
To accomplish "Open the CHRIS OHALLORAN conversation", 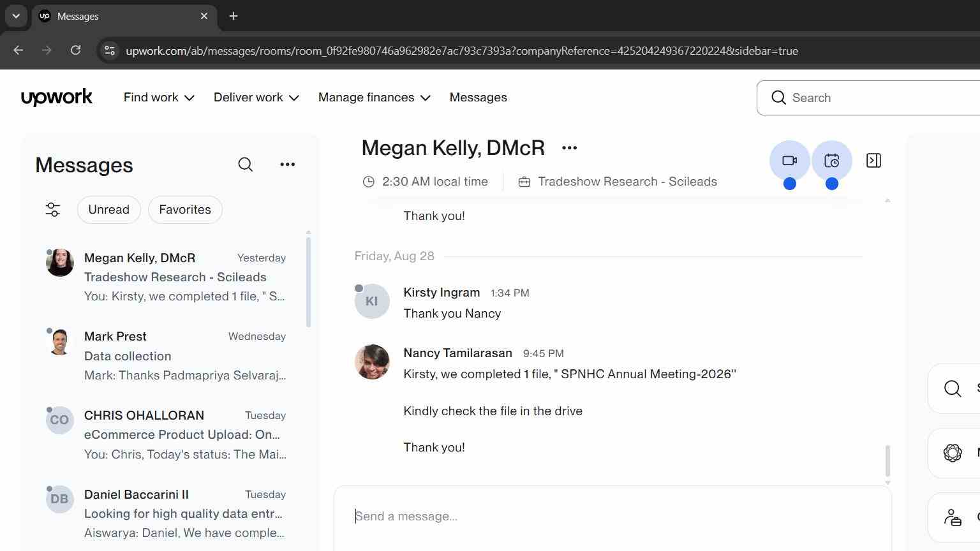I will click(x=167, y=435).
